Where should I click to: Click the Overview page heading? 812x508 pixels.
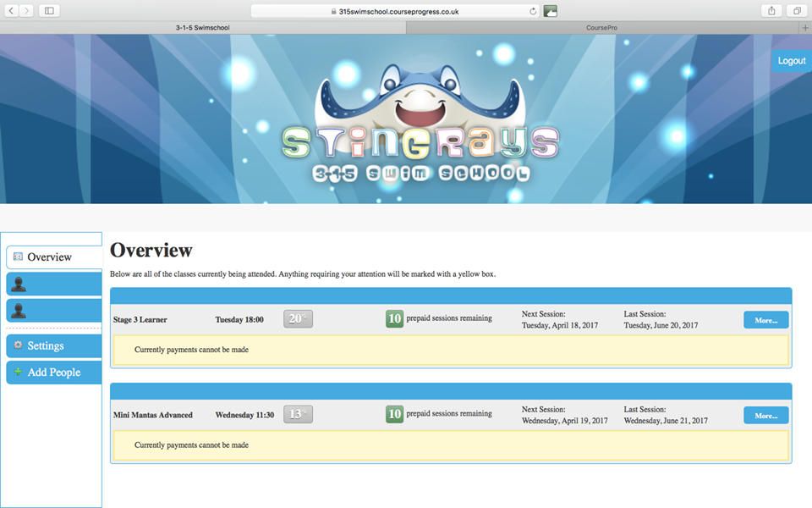coord(151,251)
